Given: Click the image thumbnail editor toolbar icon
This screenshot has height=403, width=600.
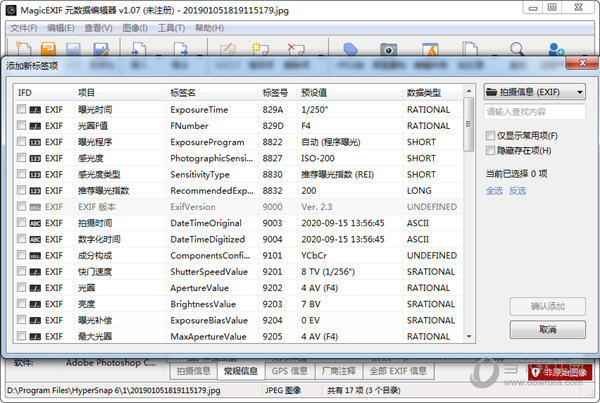Looking at the screenshot, I should coord(430,50).
